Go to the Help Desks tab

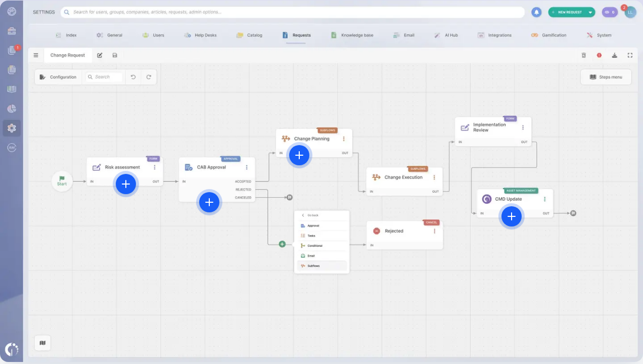point(200,35)
